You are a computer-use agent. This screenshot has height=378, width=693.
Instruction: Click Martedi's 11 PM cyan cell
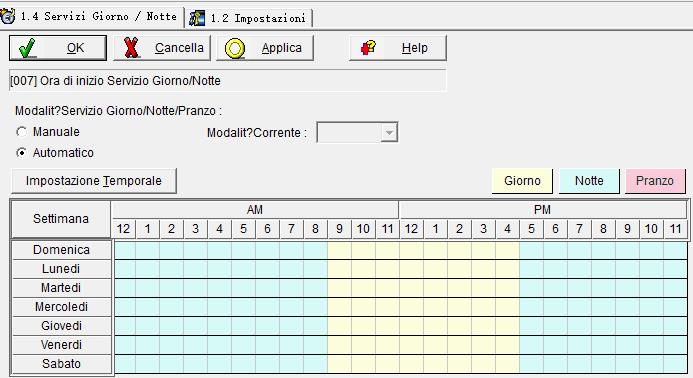coord(675,288)
